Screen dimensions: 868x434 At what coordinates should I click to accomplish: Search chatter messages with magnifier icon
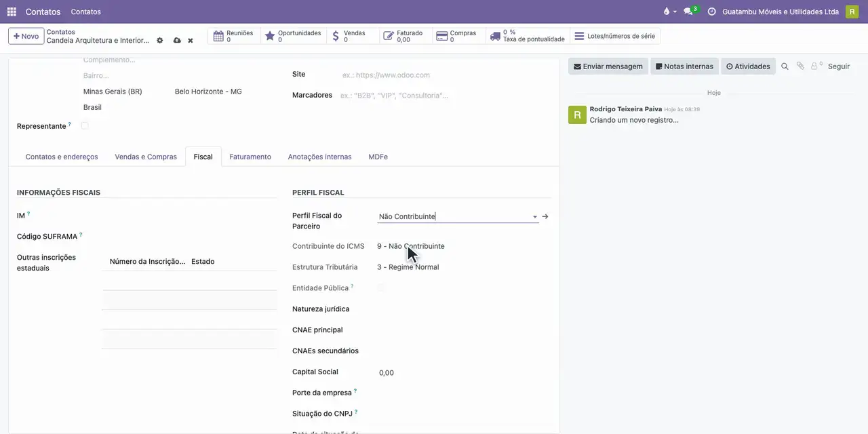(785, 66)
